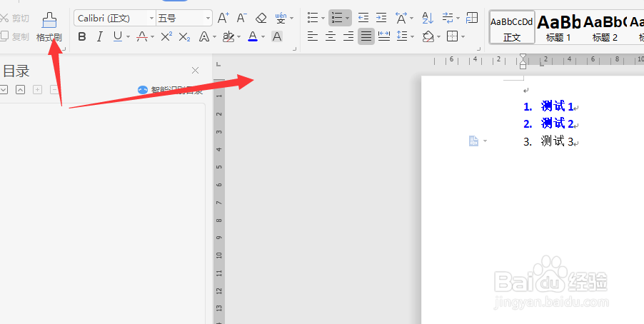Apply the 标题 1 heading style
The height and width of the screenshot is (324, 644).
558,27
